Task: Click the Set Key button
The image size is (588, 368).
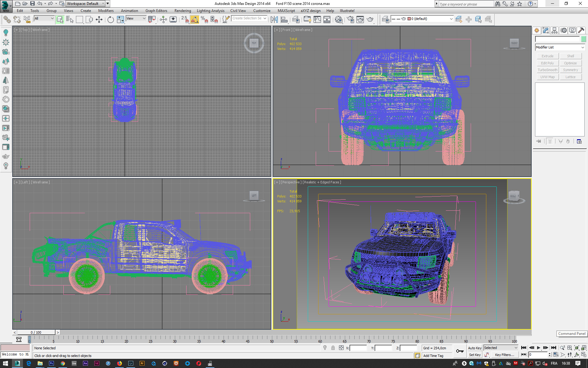Action: tap(475, 355)
